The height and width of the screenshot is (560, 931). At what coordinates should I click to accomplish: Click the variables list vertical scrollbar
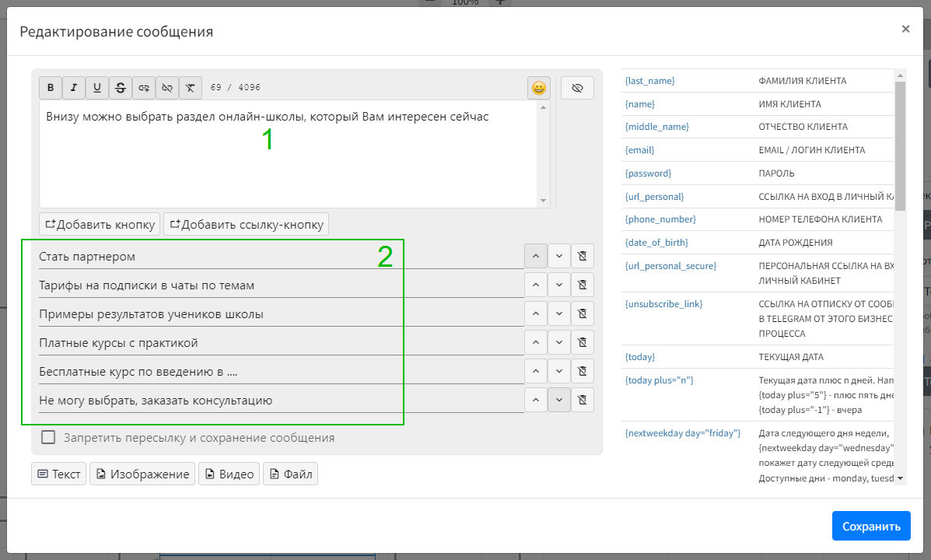pyautogui.click(x=900, y=148)
